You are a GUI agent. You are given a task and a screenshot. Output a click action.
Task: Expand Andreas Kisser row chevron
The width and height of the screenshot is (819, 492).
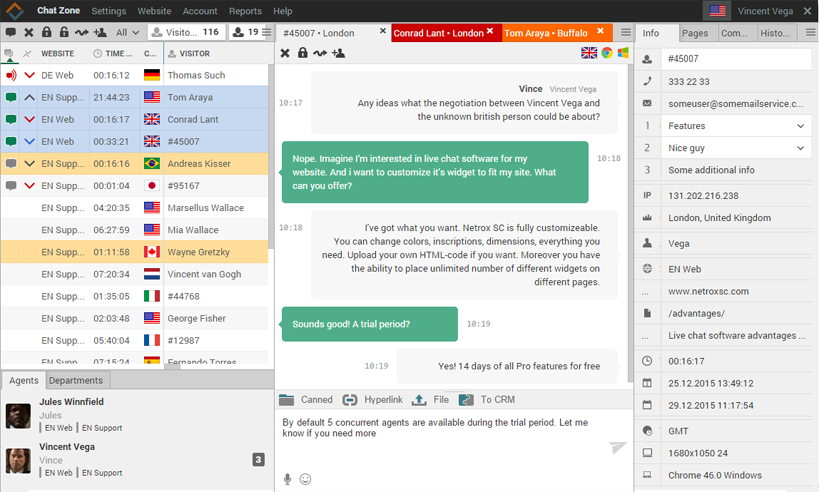[29, 163]
